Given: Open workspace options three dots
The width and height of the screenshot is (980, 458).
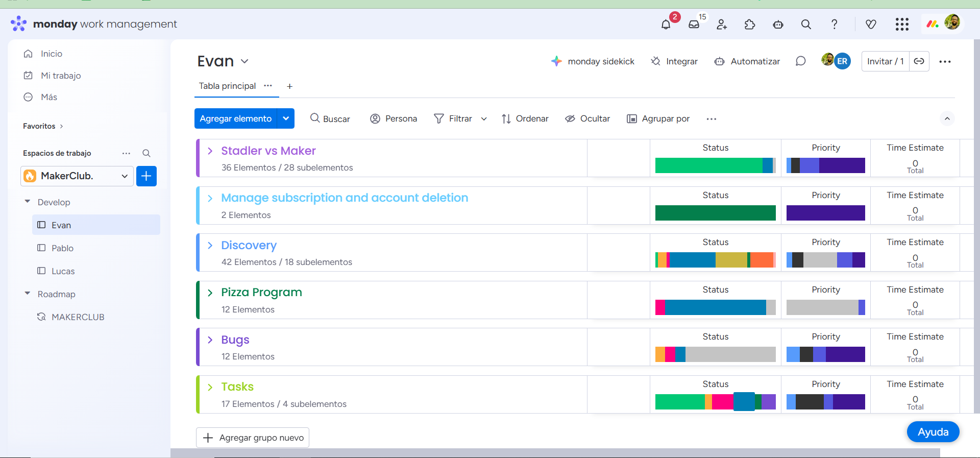Looking at the screenshot, I should (126, 153).
